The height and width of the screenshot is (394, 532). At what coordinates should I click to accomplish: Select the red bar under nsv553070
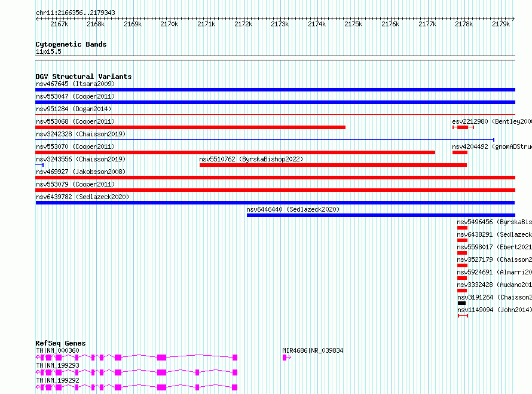235,152
